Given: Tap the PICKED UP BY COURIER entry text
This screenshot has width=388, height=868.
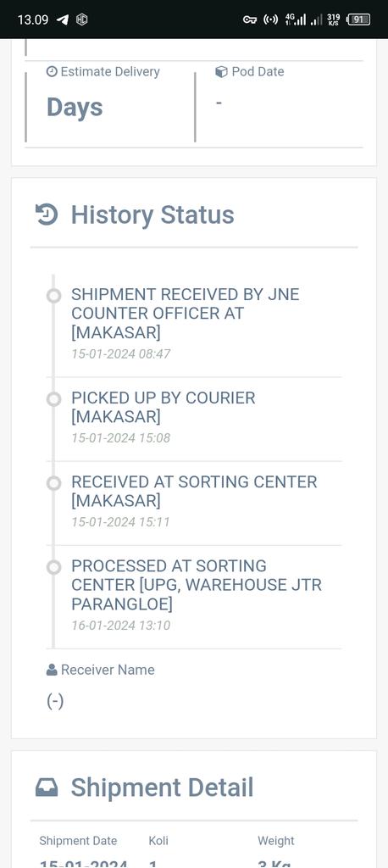Looking at the screenshot, I should click(164, 407).
